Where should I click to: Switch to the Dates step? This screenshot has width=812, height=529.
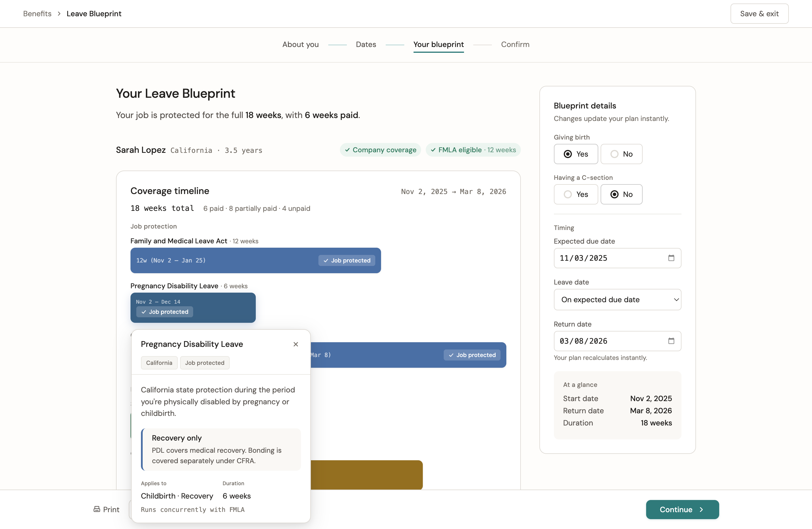click(x=366, y=44)
